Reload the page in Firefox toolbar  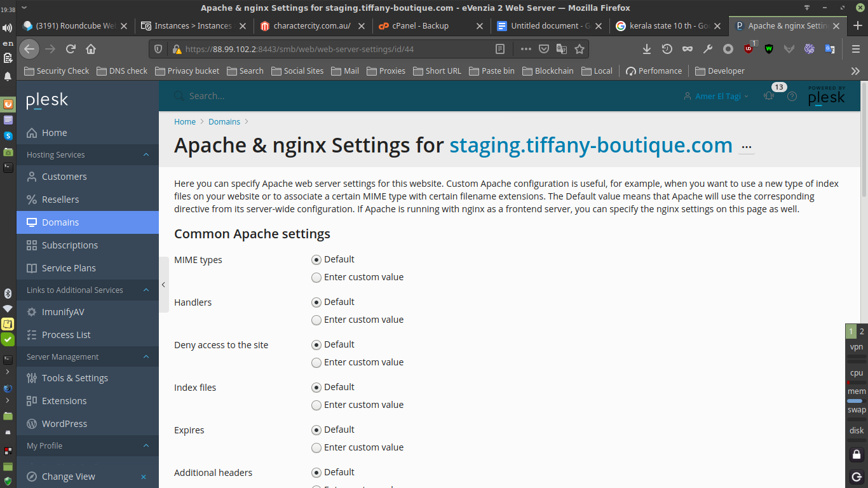[71, 49]
